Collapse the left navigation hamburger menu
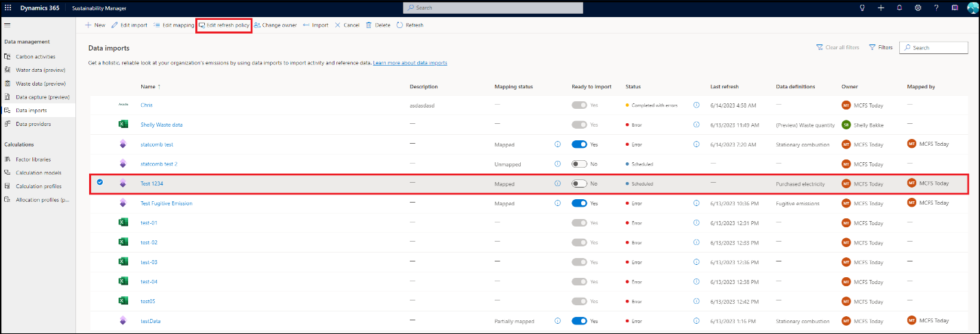Image resolution: width=980 pixels, height=334 pixels. point(8,25)
